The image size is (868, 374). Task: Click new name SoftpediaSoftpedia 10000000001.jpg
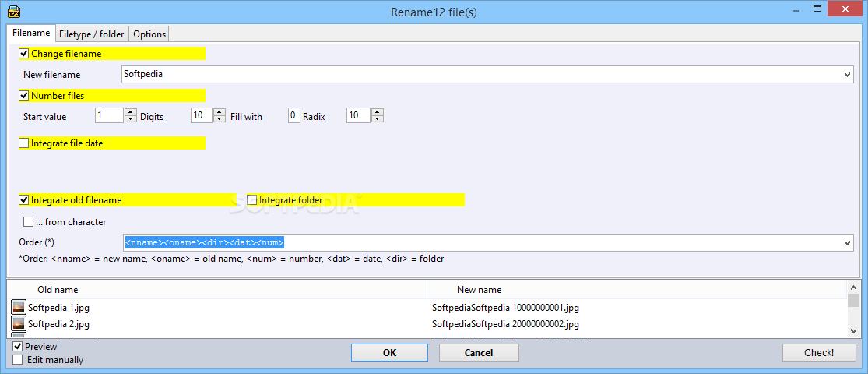[505, 308]
